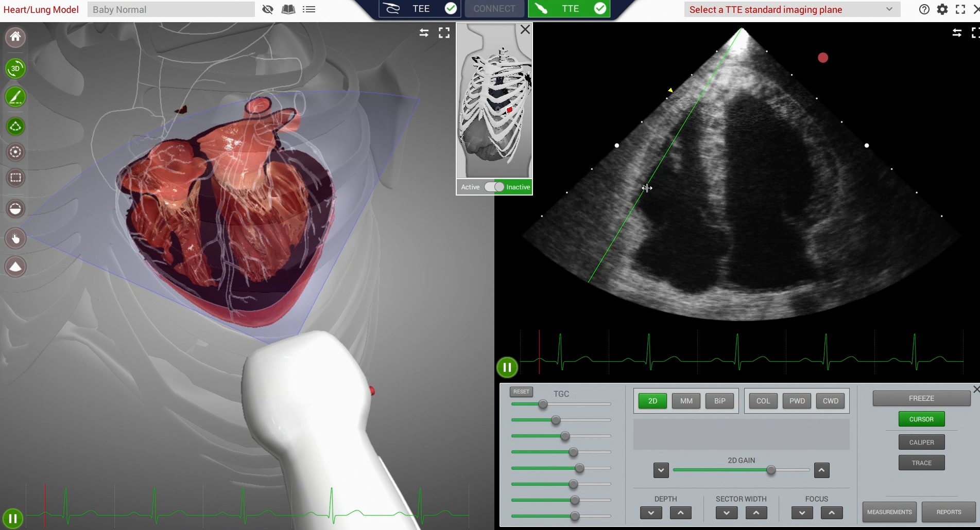This screenshot has height=530, width=980.
Task: Increase SECTOR WIDTH with up chevron
Action: 757,513
